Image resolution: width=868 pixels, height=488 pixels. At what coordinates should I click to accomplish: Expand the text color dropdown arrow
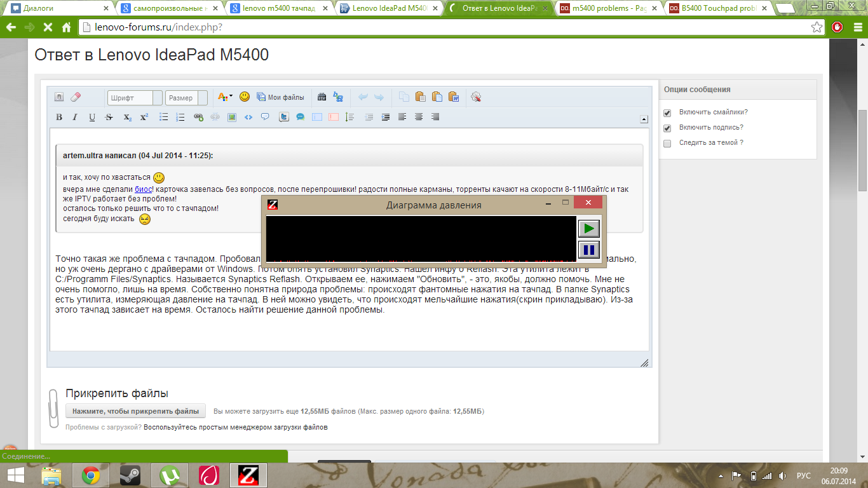point(231,97)
